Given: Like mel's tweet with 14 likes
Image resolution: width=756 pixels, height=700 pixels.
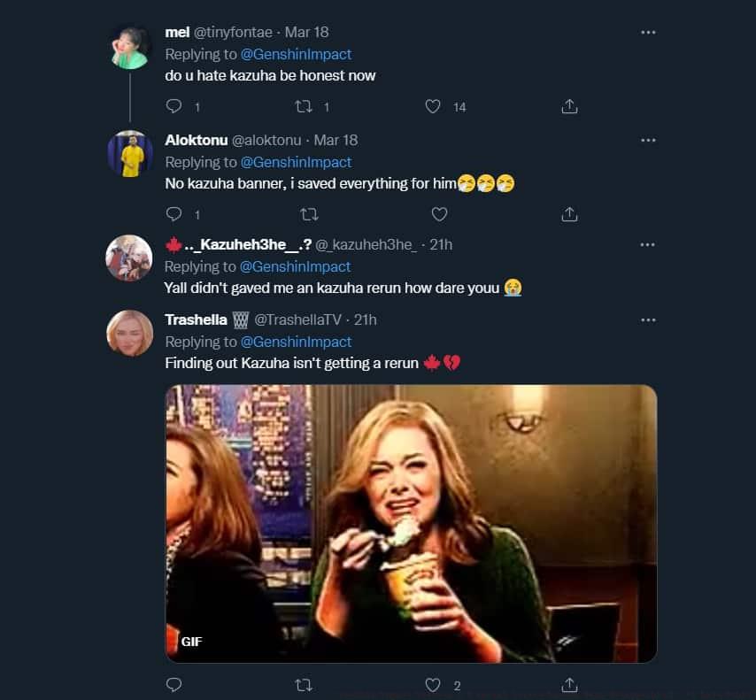Looking at the screenshot, I should [x=433, y=107].
